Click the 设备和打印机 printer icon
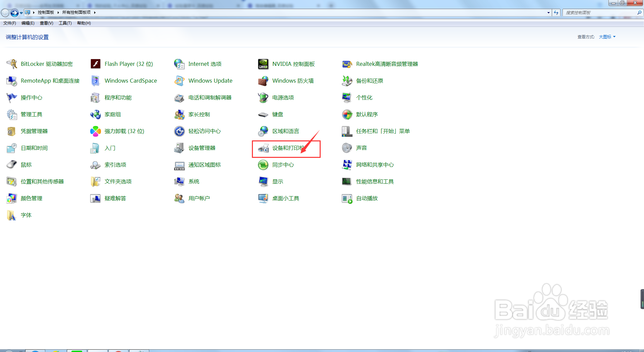The width and height of the screenshot is (644, 352). tap(263, 148)
